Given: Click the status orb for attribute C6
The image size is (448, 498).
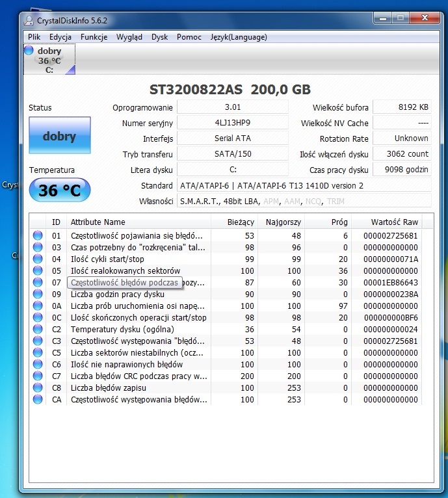Looking at the screenshot, I should 38,364.
